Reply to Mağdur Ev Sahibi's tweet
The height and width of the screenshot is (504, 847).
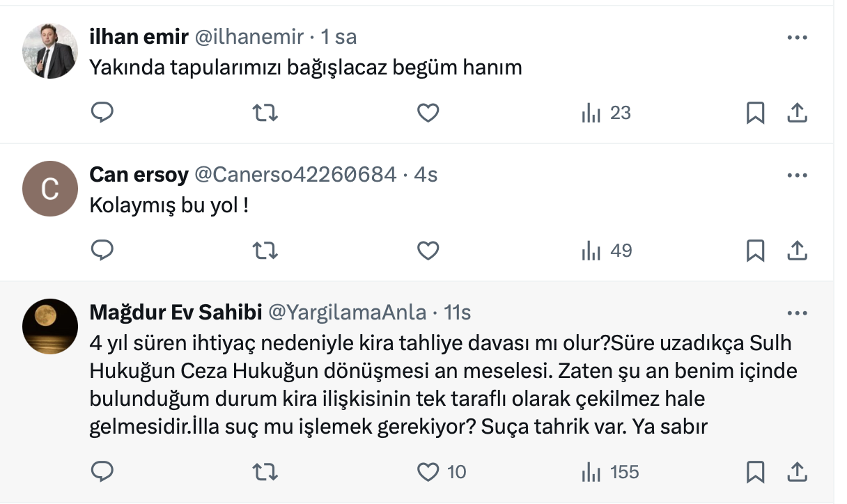tap(102, 472)
